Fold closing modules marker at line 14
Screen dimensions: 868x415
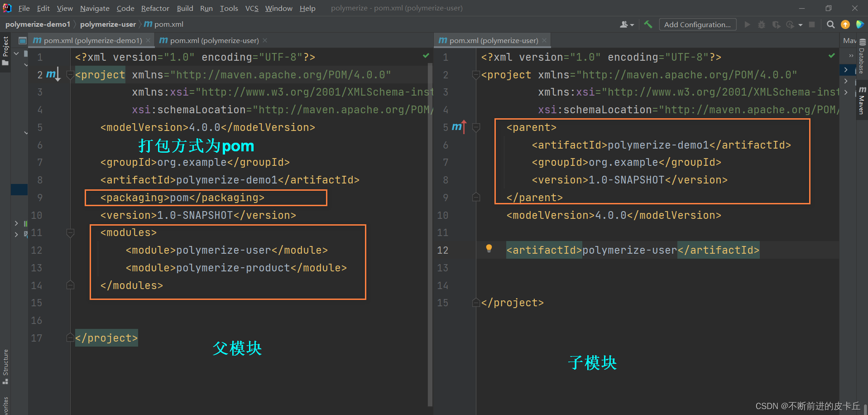click(x=70, y=285)
